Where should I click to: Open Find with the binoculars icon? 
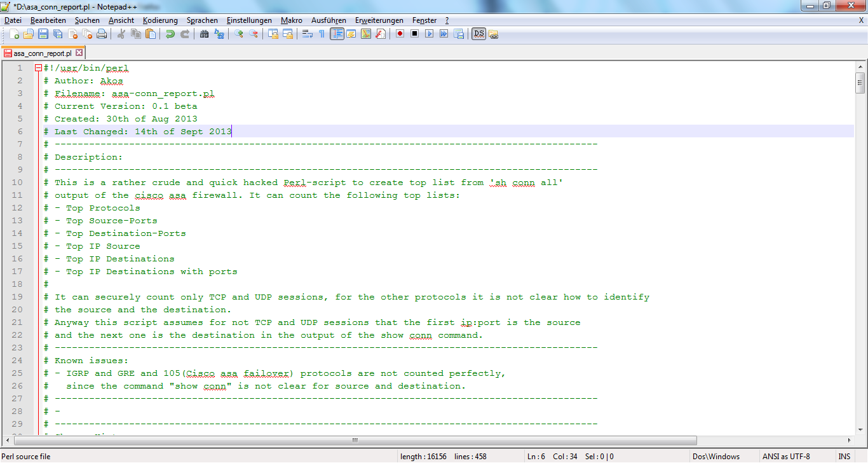(204, 34)
